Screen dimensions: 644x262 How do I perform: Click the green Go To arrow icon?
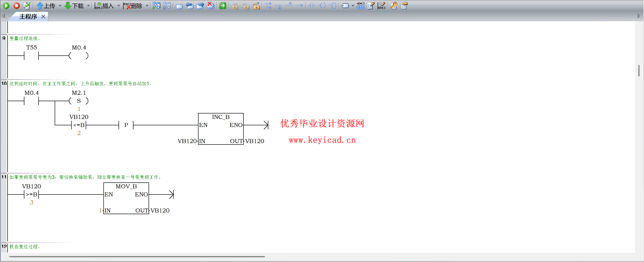[x=222, y=5]
